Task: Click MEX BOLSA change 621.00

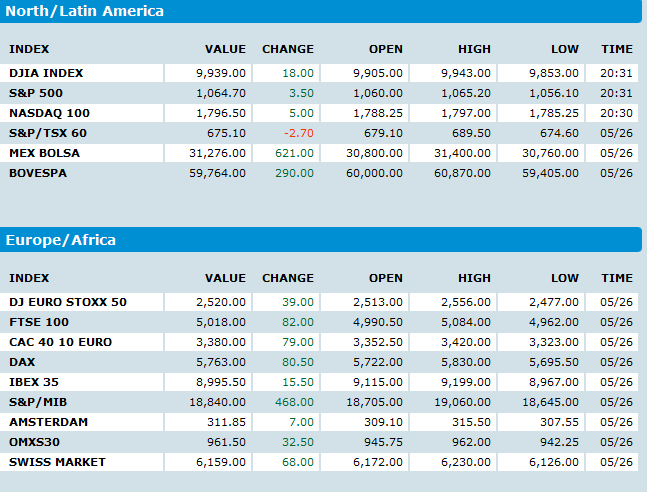Action: click(294, 153)
